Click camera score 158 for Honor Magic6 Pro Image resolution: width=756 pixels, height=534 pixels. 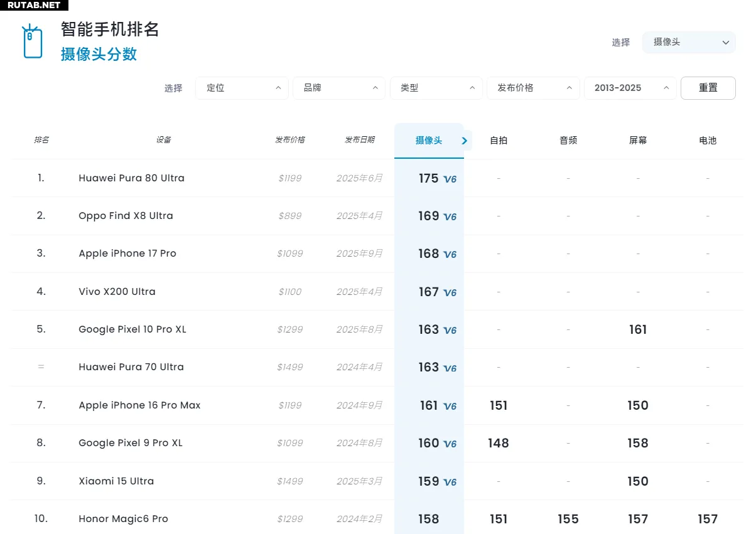click(x=428, y=519)
